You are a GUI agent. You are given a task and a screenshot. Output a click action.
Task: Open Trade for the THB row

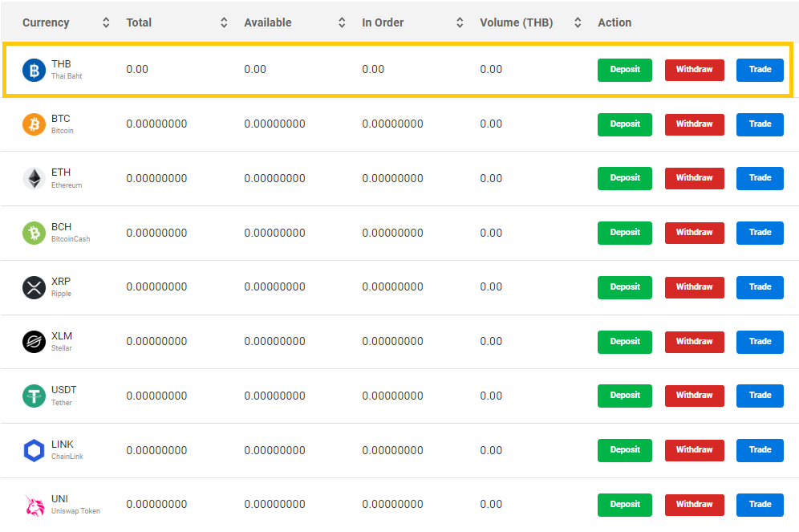click(x=760, y=70)
